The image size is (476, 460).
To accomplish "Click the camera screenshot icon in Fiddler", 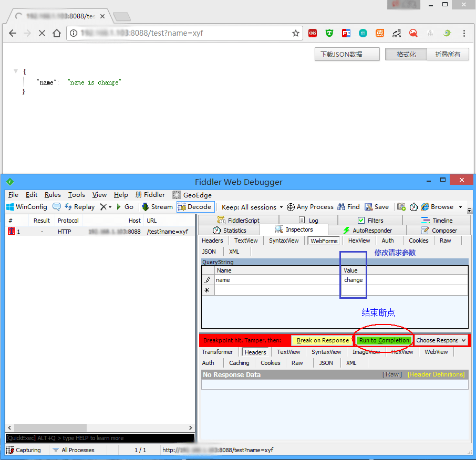I will coord(401,207).
